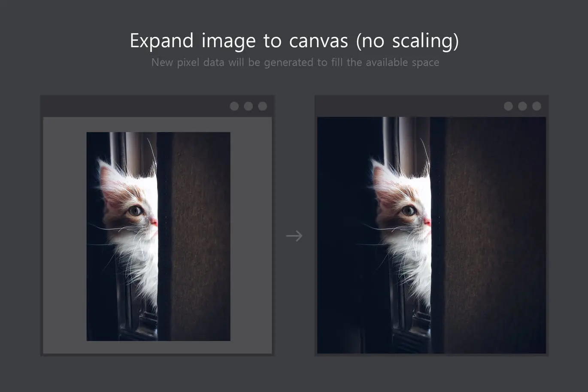The image size is (588, 392).
Task: Click the last circle button in right window titlebar
Action: point(536,106)
